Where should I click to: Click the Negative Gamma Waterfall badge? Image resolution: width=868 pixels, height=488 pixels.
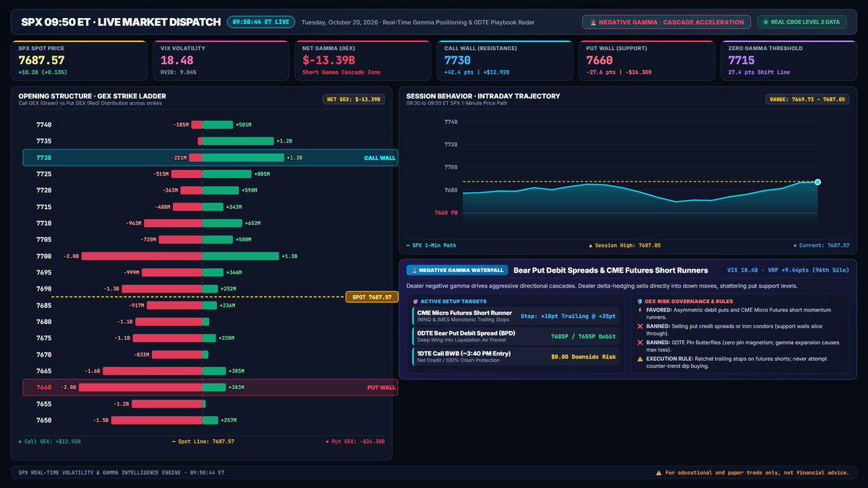pos(457,270)
